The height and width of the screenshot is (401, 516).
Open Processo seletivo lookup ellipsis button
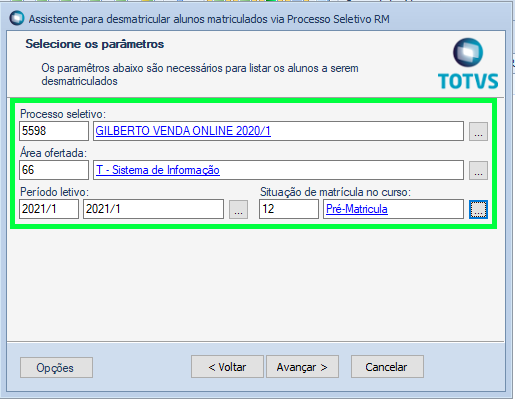click(478, 131)
